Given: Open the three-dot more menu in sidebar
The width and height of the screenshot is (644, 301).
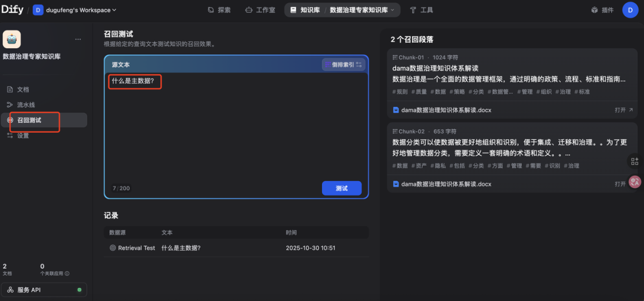Looking at the screenshot, I should (78, 39).
